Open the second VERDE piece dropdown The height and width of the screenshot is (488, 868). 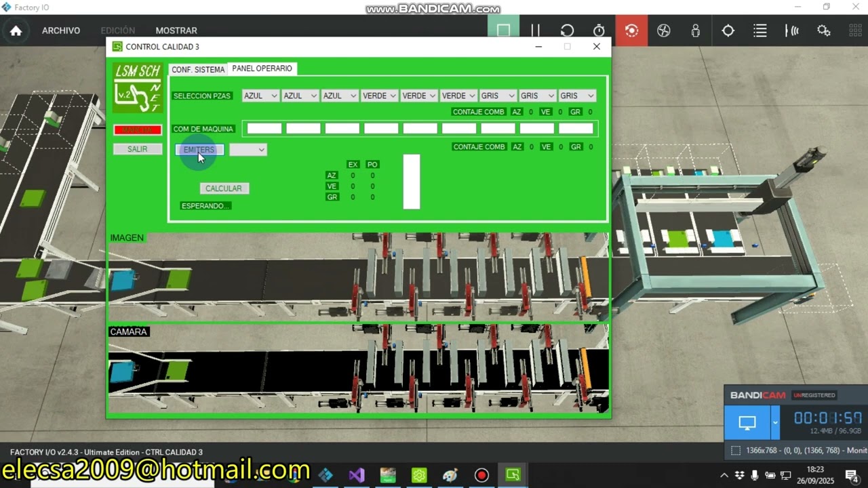coord(418,96)
